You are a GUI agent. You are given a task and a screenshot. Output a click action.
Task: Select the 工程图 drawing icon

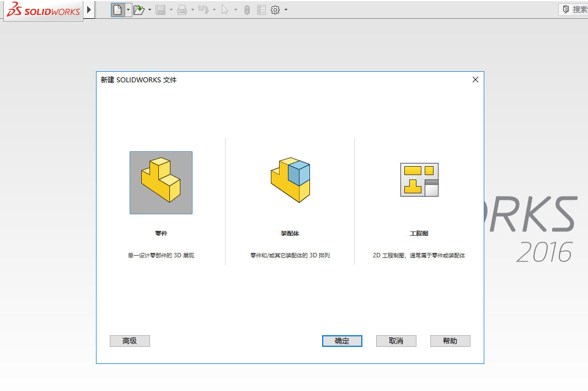pyautogui.click(x=419, y=179)
